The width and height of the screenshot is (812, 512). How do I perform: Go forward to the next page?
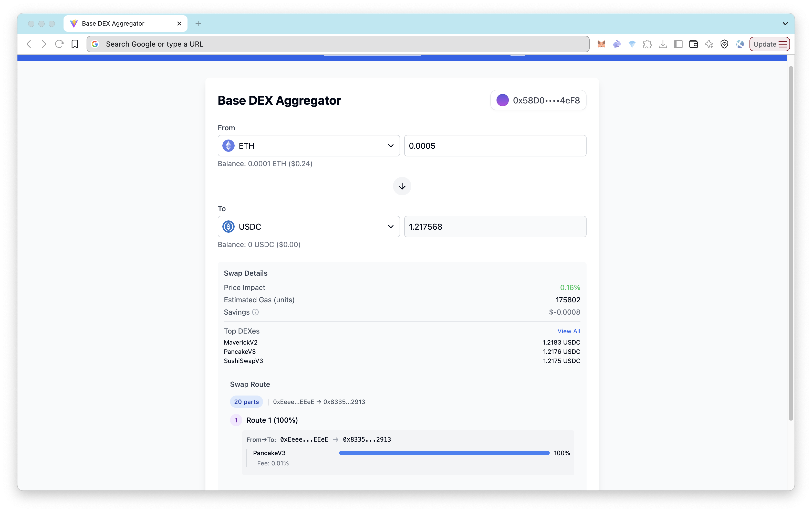coord(44,44)
